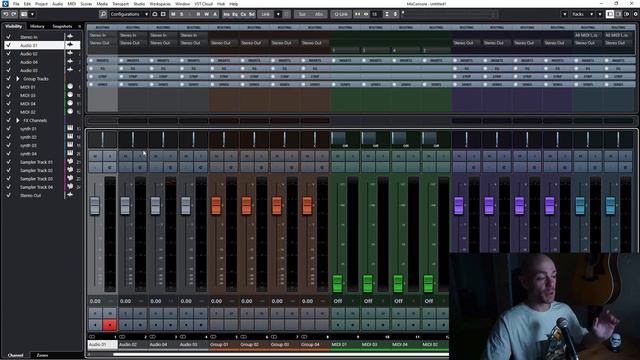
Task: Click the Ins bypass button in toolbar
Action: point(227,14)
